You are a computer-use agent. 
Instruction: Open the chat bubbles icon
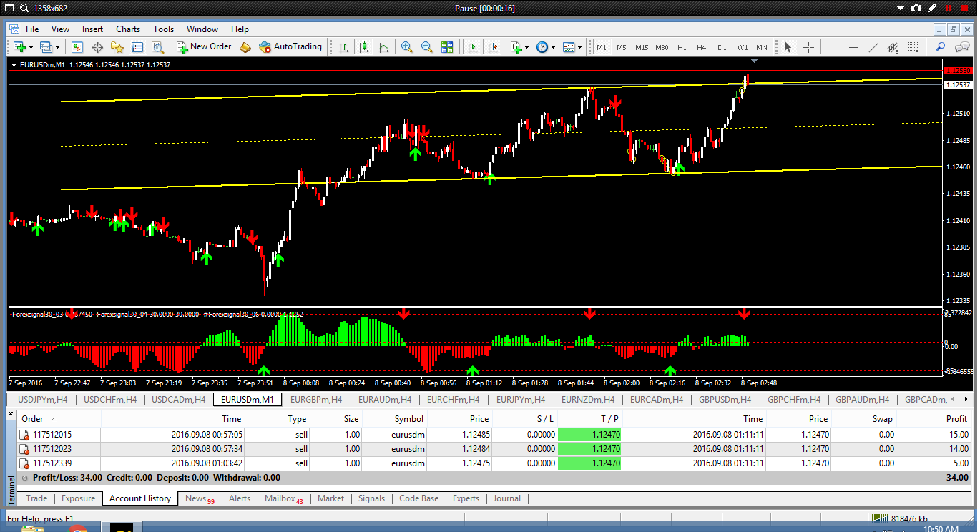(961, 47)
